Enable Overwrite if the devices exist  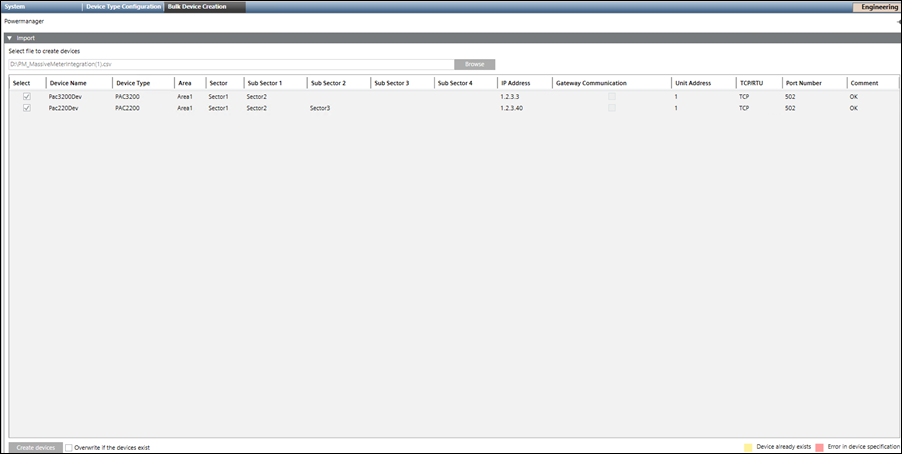point(69,447)
